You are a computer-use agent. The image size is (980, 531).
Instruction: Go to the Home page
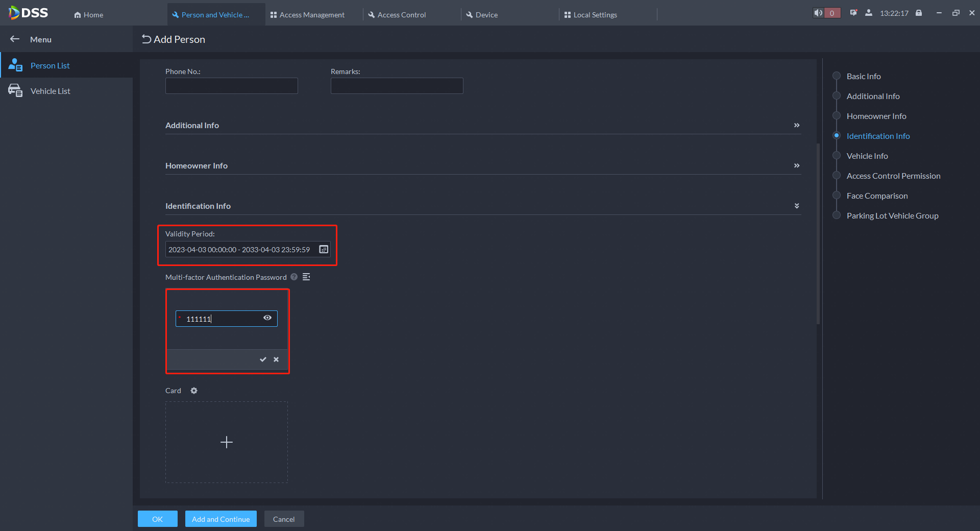tap(89, 15)
